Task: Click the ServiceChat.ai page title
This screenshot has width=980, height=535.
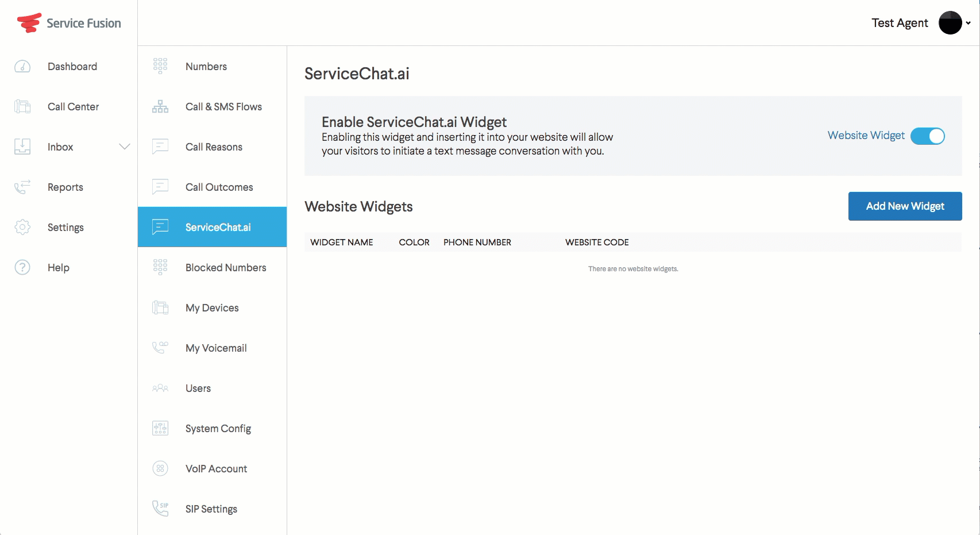Action: tap(357, 74)
